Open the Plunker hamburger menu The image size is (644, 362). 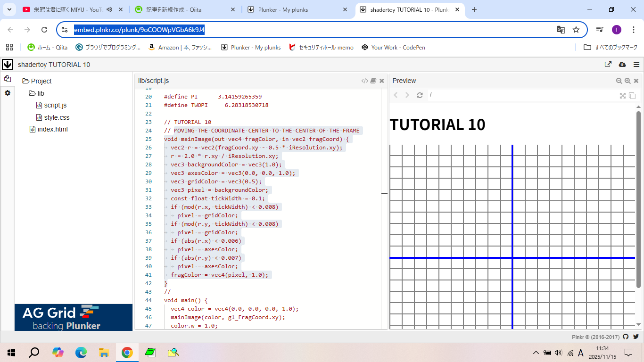click(x=636, y=65)
